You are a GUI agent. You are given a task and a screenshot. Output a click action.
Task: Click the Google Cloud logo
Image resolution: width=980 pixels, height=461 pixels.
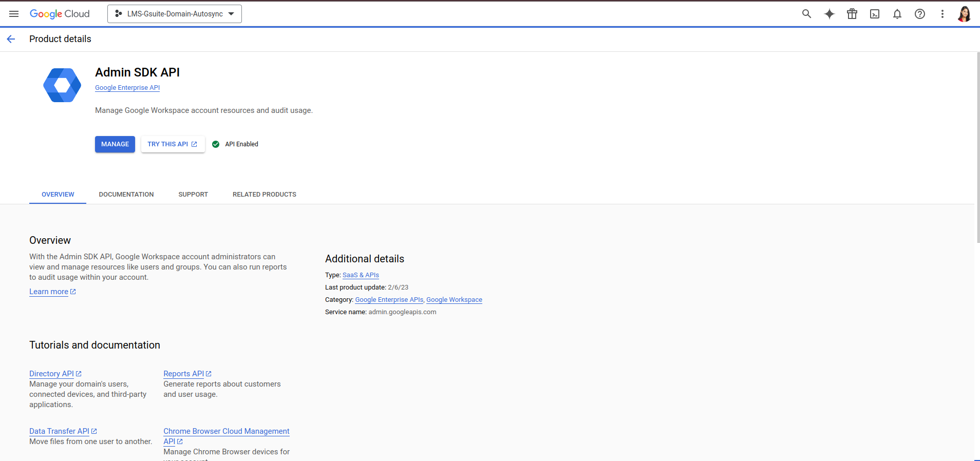point(60,14)
